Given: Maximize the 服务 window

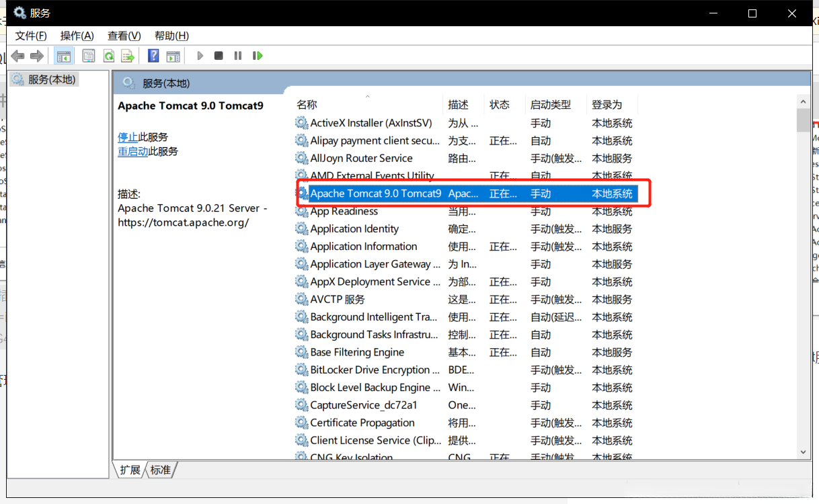Looking at the screenshot, I should pyautogui.click(x=752, y=13).
